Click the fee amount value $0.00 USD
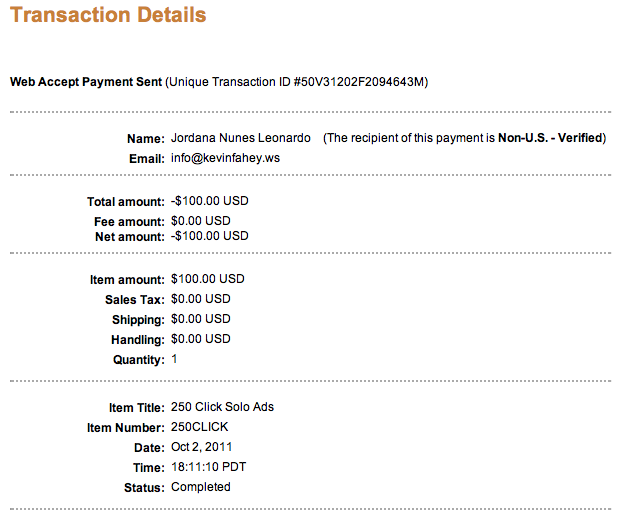635x511 pixels. tap(201, 221)
